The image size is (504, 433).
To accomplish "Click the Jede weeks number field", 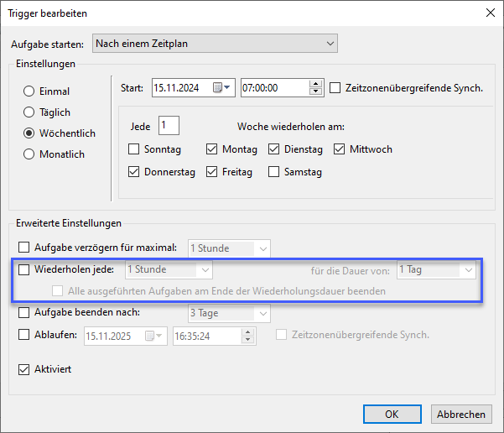I will (x=169, y=125).
